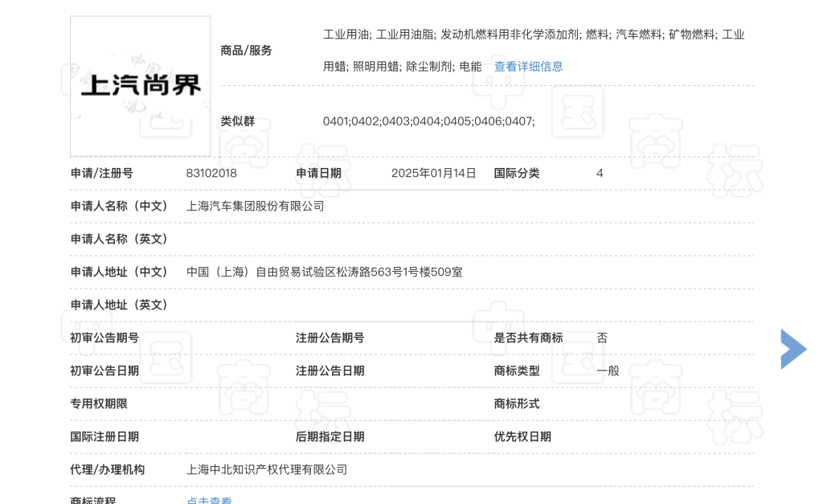Click the 商品/服务 label
Image resolution: width=823 pixels, height=504 pixels.
pos(246,51)
